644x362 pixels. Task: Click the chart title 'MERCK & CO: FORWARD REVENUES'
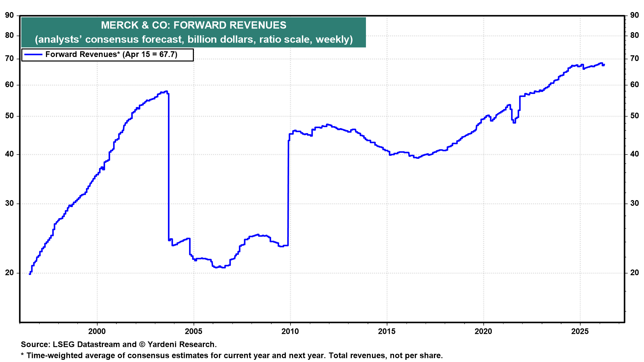pyautogui.click(x=194, y=25)
